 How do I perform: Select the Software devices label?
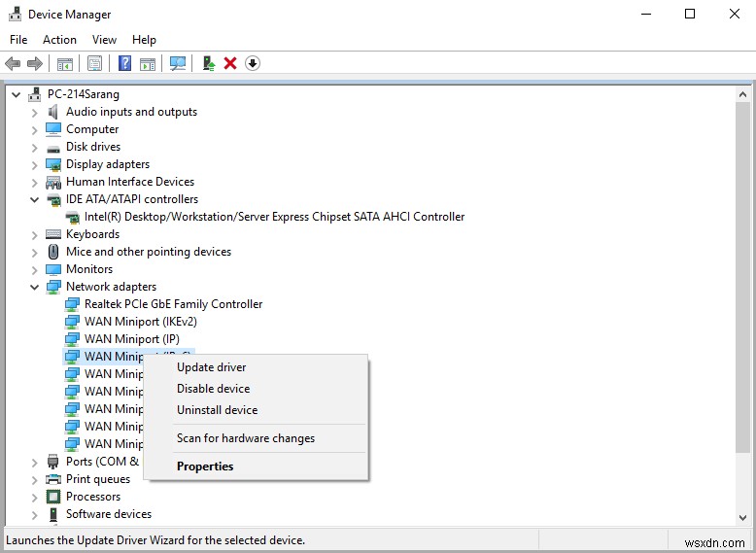click(x=109, y=514)
